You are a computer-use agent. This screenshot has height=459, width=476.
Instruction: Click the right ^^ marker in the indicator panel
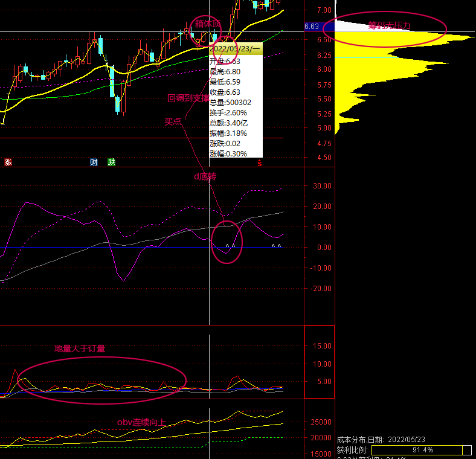click(276, 246)
